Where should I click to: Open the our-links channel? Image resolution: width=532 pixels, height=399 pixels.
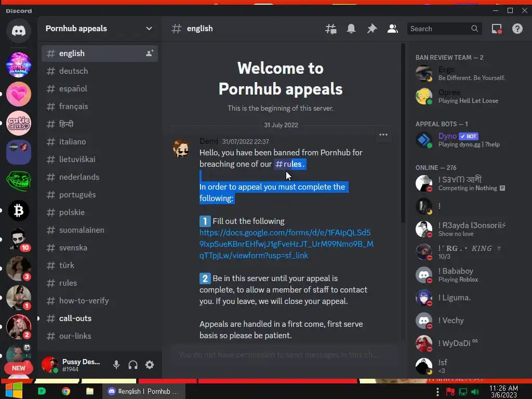(x=99, y=336)
